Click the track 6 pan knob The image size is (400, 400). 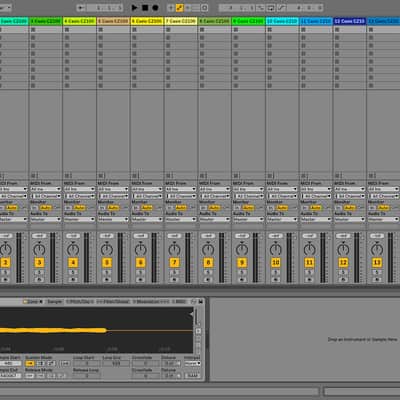(x=141, y=249)
